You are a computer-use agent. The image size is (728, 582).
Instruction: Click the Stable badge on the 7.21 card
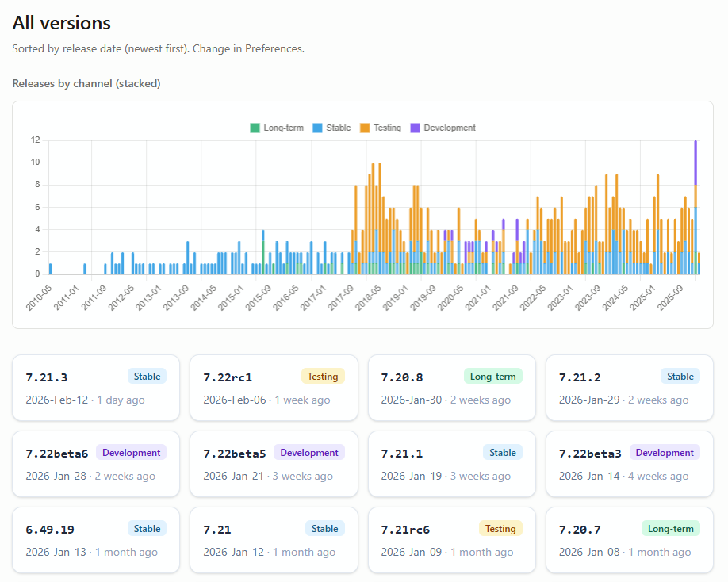point(325,529)
